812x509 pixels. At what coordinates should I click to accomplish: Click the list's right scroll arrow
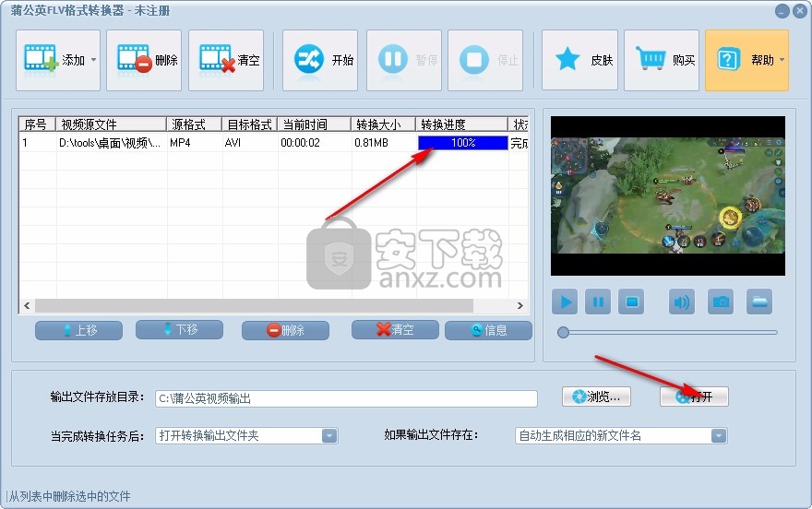tap(519, 306)
